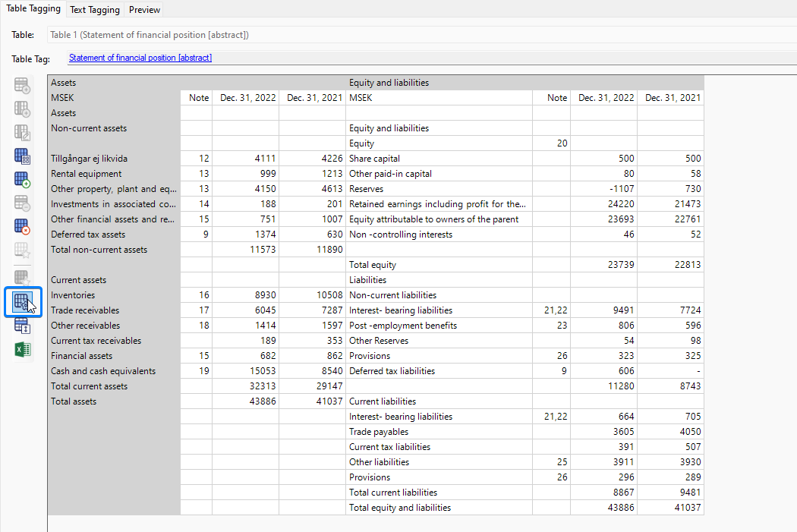Viewport: 797px width, 532px height.
Task: Click the table grid layout icon
Action: pyautogui.click(x=22, y=156)
